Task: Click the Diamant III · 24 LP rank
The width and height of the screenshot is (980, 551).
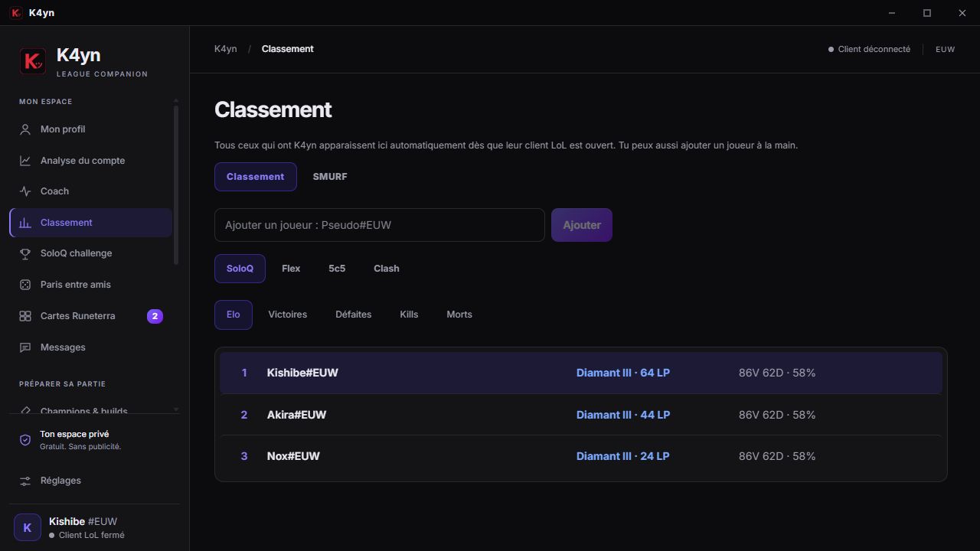Action: pos(623,456)
